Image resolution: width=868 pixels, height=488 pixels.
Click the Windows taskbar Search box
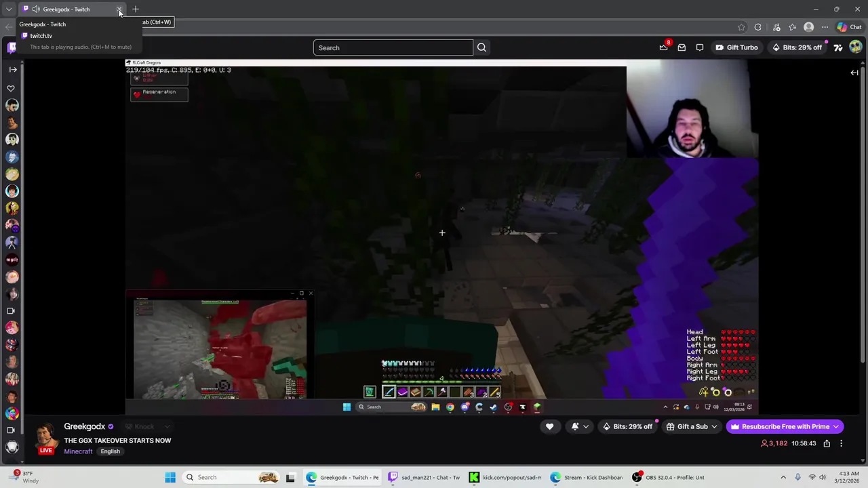point(231,477)
